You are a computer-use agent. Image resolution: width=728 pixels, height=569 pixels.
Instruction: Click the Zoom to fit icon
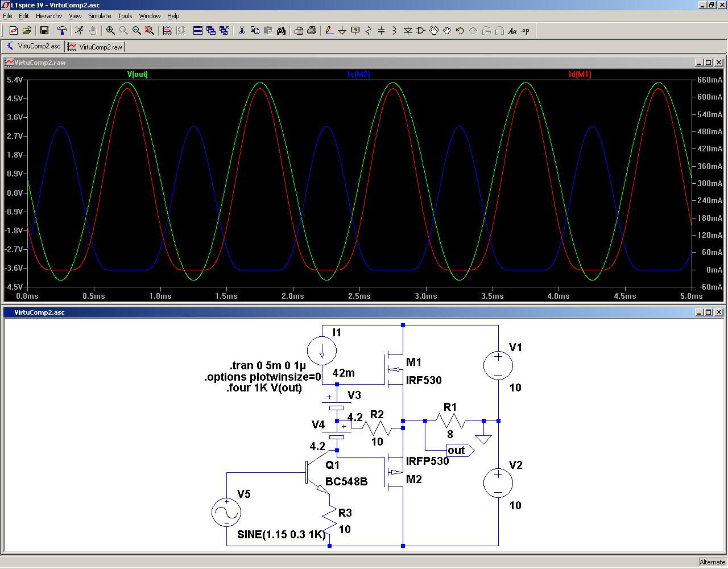[150, 31]
